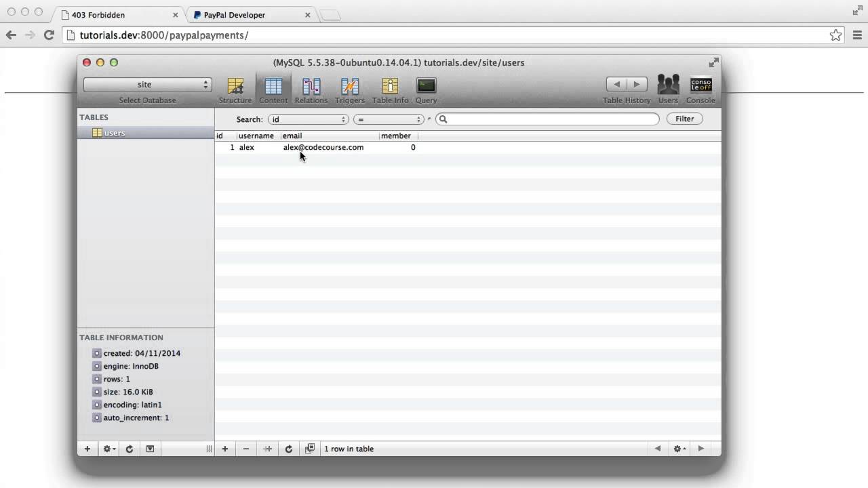Open the Triggers view
This screenshot has width=868, height=488.
coord(350,90)
